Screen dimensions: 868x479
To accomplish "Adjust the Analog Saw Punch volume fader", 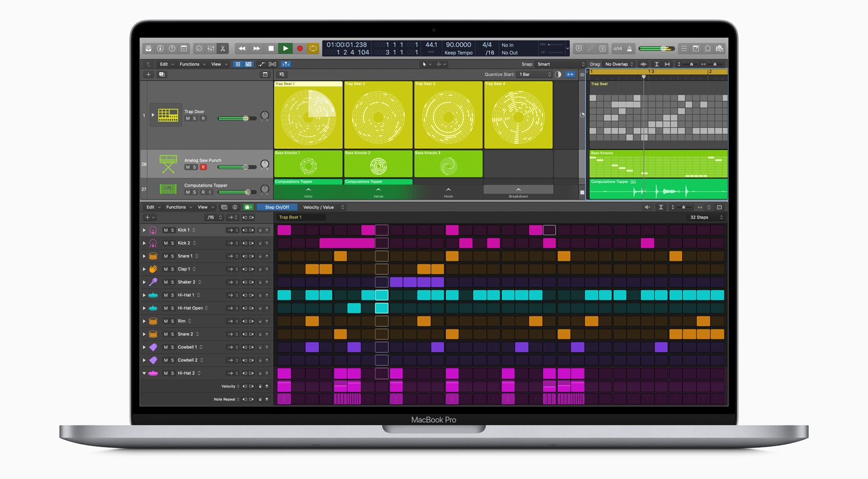I will [x=237, y=167].
